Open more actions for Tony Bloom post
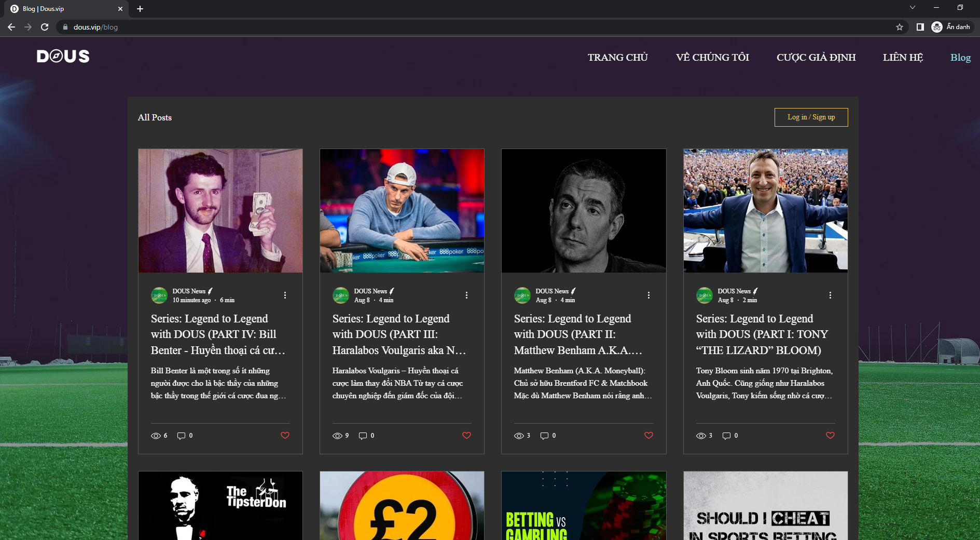 pyautogui.click(x=830, y=295)
